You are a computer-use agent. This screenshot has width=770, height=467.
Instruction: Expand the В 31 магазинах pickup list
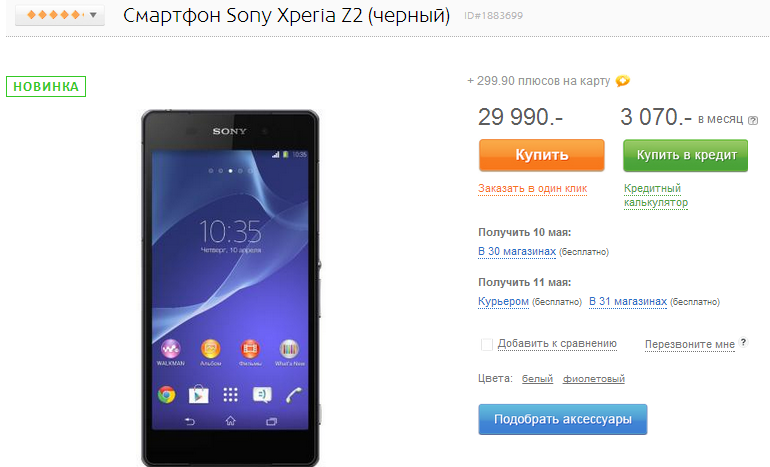click(628, 302)
